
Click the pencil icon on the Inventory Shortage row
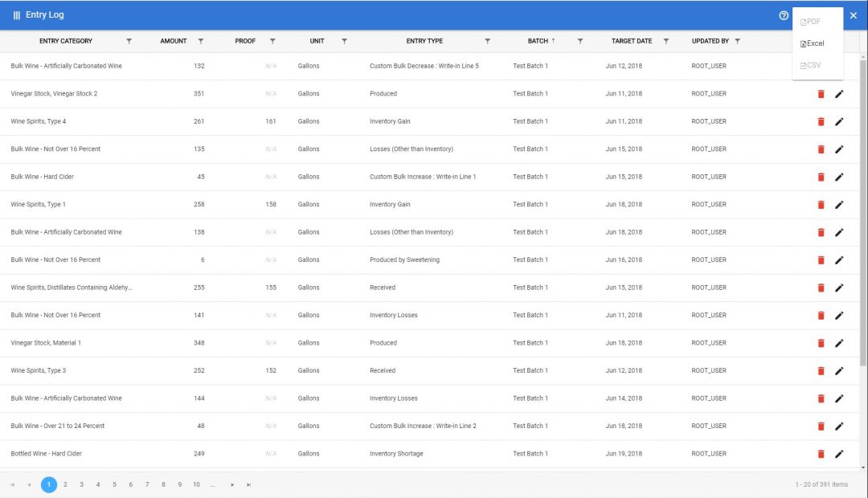click(x=840, y=453)
